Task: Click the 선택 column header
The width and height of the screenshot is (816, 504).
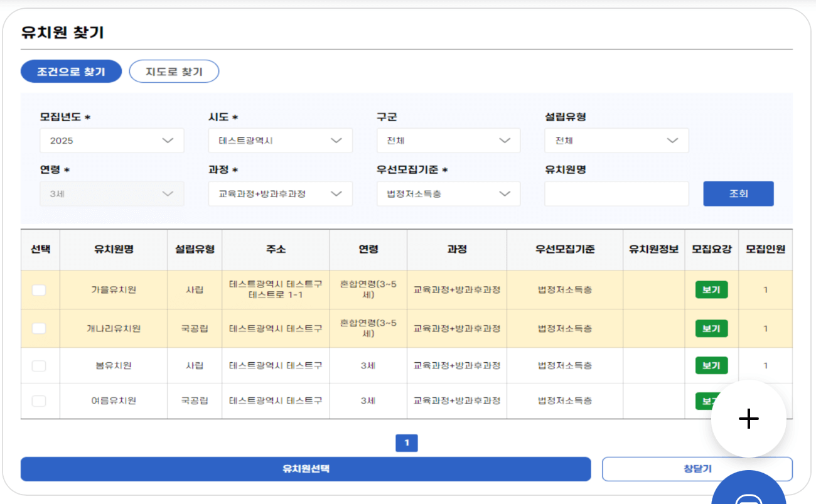Action: coord(40,250)
